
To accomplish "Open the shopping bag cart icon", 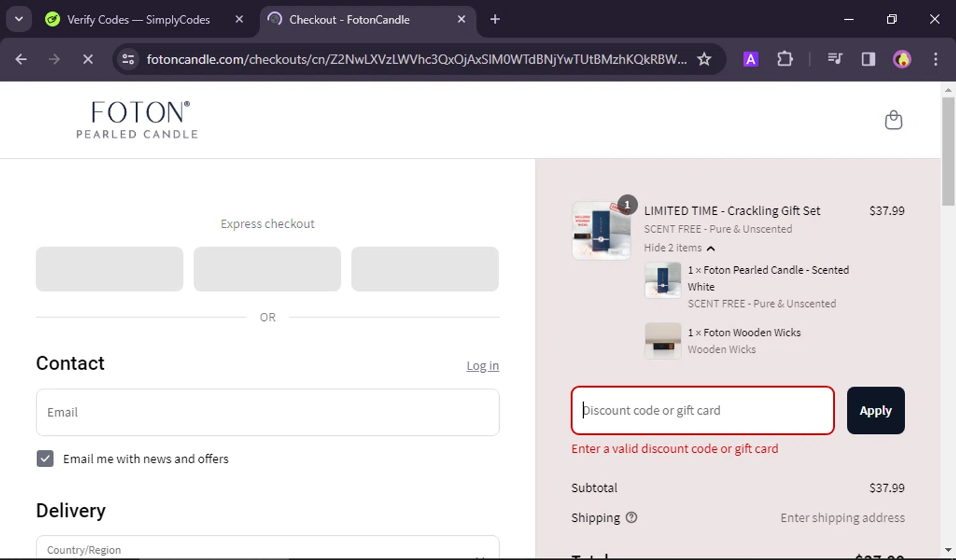I will click(894, 120).
